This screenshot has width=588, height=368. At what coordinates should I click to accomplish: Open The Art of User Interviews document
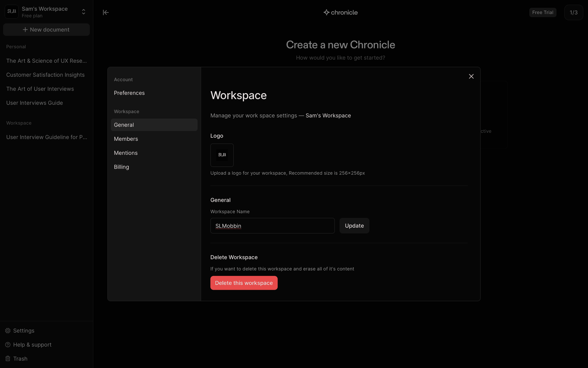pos(40,89)
